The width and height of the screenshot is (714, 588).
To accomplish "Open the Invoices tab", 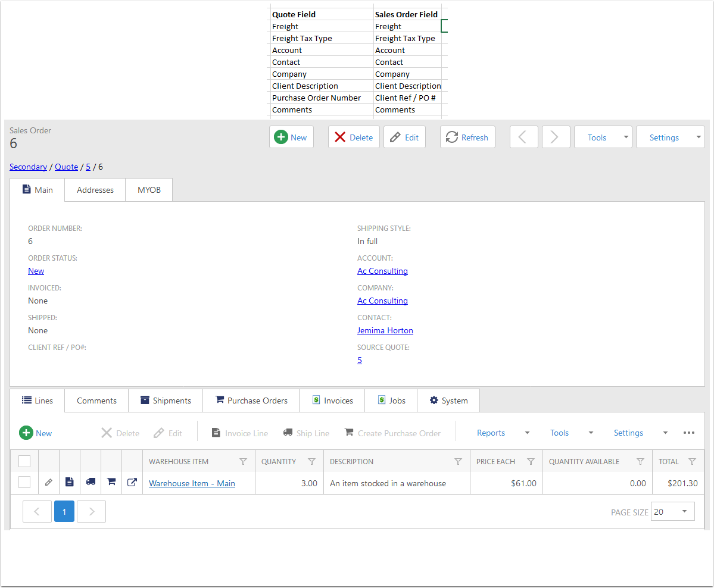I will 332,401.
